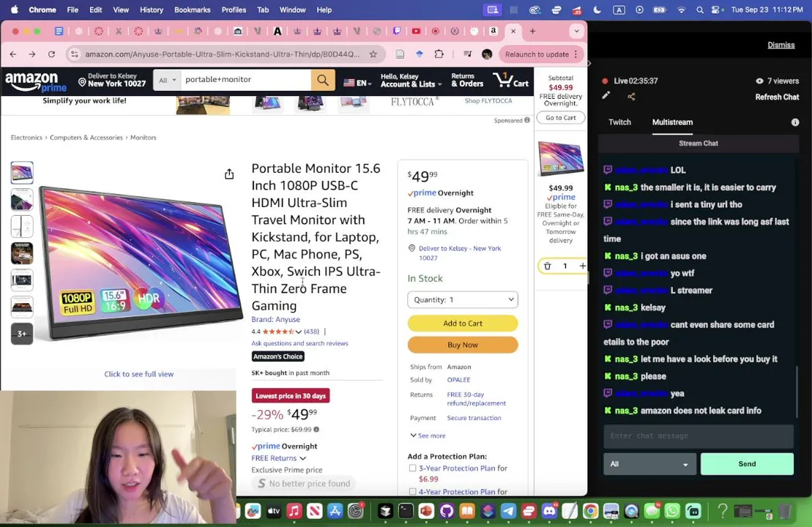Click the Monitors breadcrumb
The image size is (812, 527).
143,137
